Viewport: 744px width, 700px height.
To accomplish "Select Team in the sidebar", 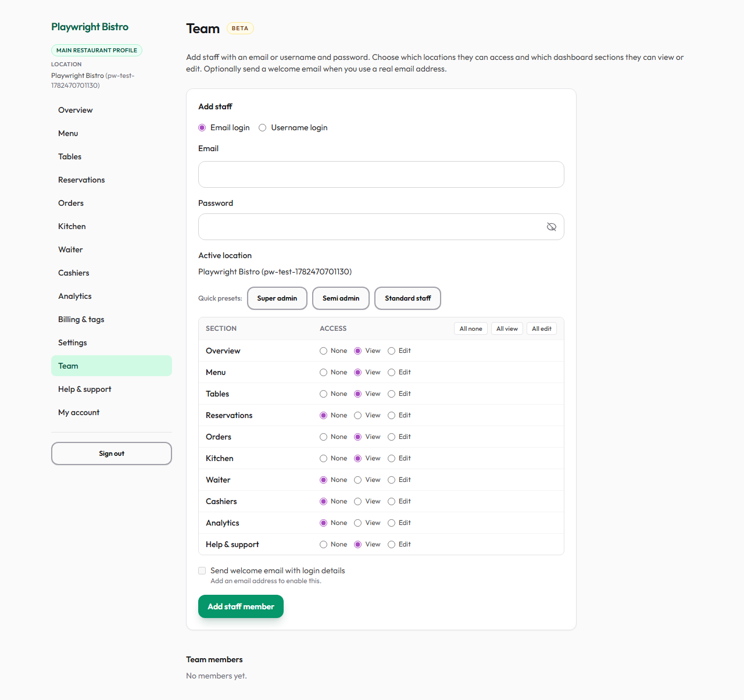I will click(112, 366).
